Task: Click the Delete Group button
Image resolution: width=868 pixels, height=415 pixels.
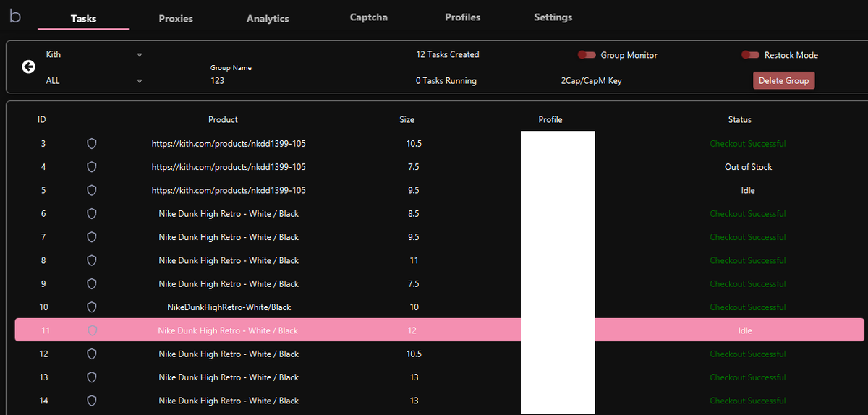Action: pos(783,80)
